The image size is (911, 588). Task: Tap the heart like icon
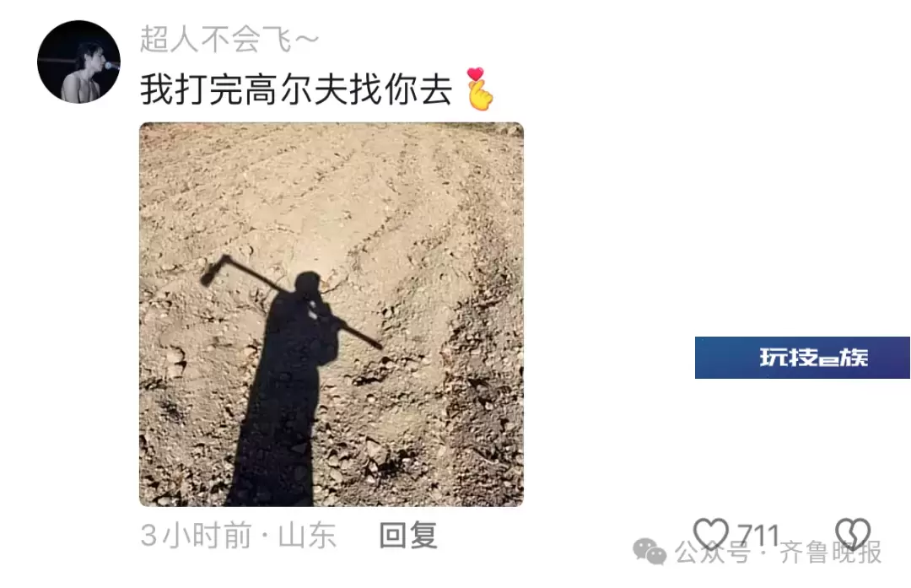coord(711,533)
